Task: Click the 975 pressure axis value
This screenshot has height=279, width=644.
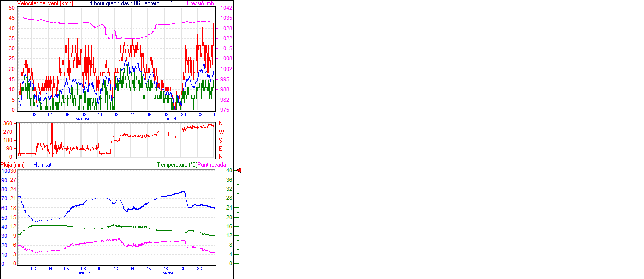Action: [x=225, y=110]
